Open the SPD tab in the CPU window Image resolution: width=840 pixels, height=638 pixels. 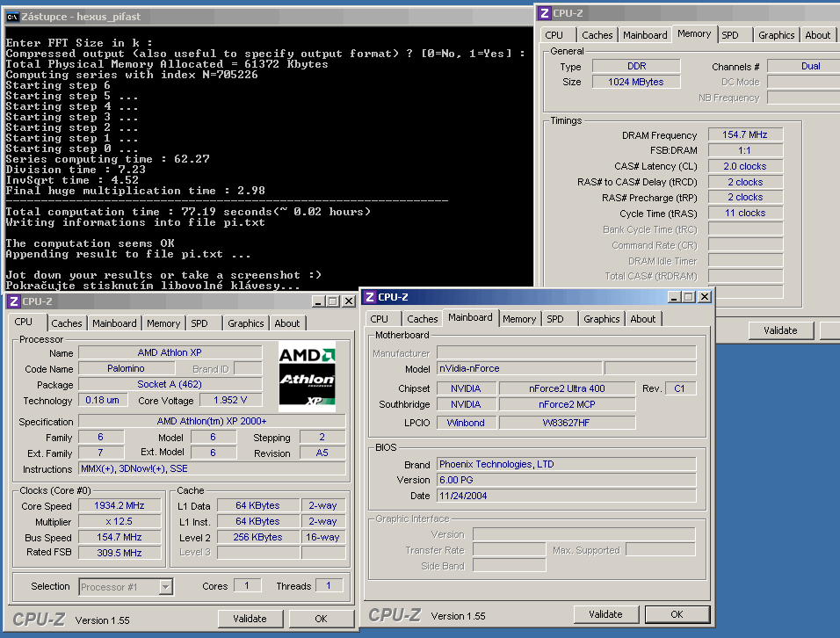point(199,323)
